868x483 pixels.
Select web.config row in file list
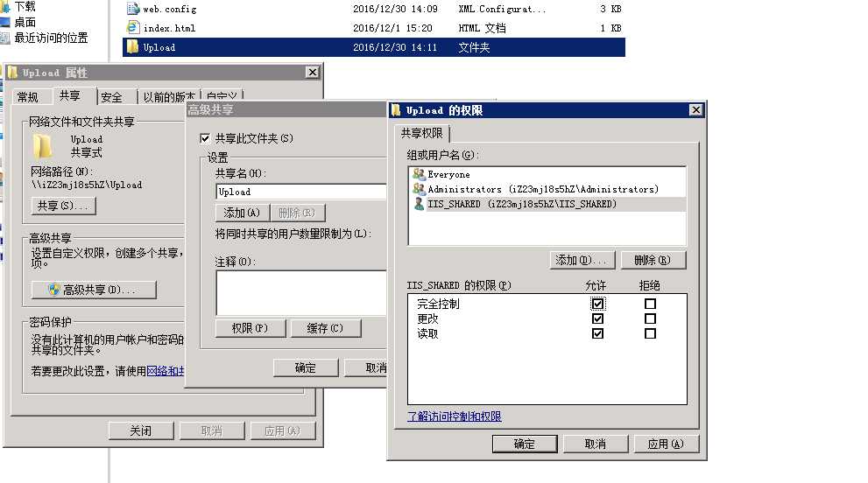[374, 9]
